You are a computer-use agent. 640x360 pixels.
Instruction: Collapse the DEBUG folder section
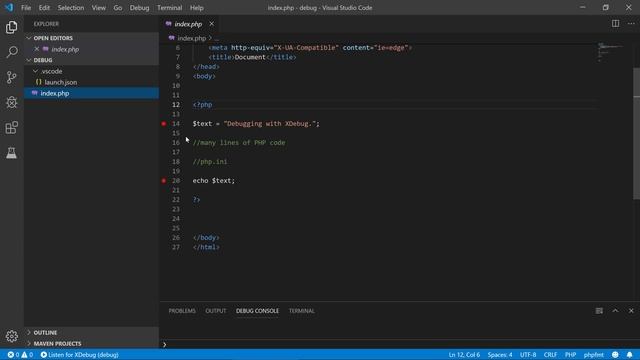(29, 60)
